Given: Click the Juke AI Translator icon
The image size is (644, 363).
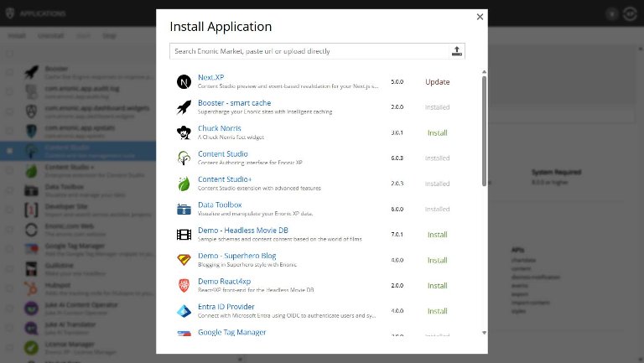Looking at the screenshot, I should [31, 328].
